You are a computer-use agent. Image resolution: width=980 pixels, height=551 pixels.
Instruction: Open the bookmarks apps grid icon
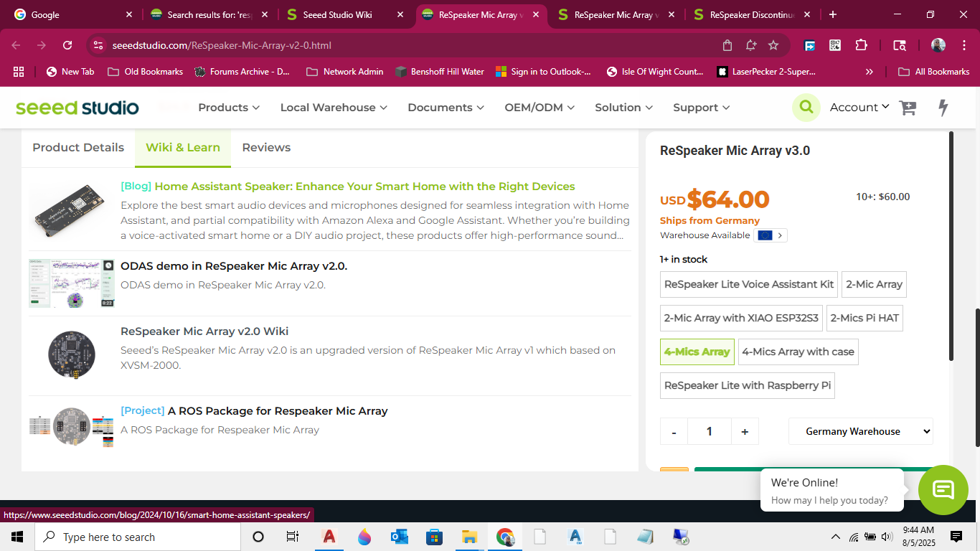click(19, 72)
